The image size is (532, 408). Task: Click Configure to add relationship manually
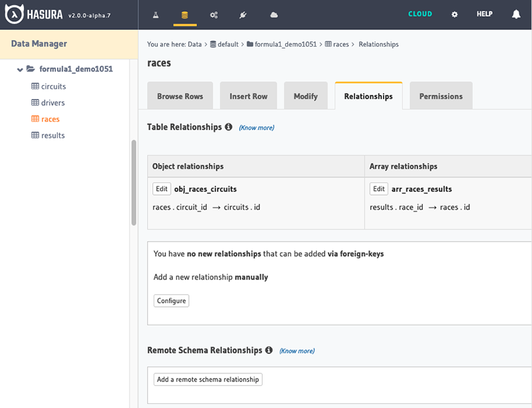[x=172, y=301]
